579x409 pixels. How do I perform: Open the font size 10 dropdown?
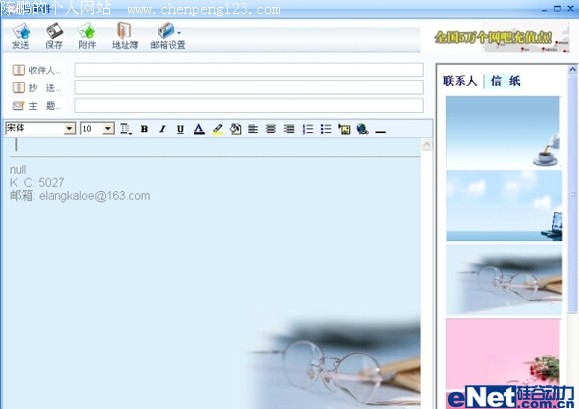[108, 128]
